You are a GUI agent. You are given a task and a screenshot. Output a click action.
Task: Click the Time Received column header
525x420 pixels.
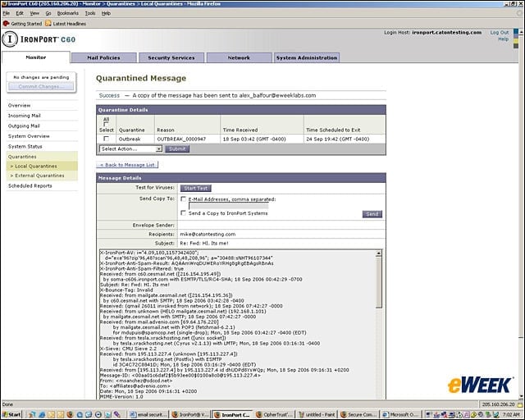(x=240, y=130)
